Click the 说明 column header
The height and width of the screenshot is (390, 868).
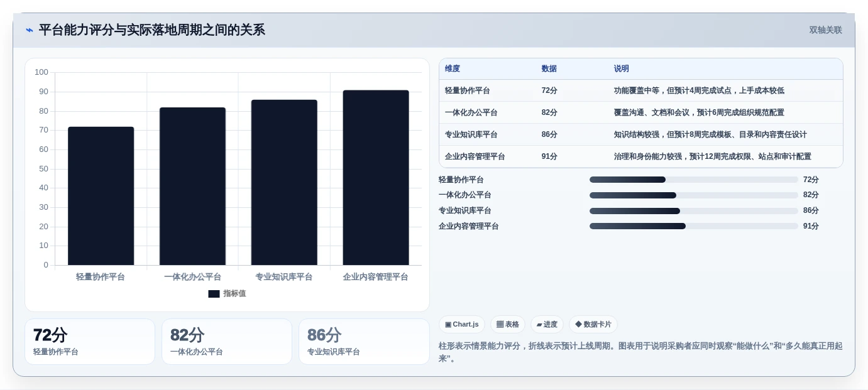(x=622, y=69)
